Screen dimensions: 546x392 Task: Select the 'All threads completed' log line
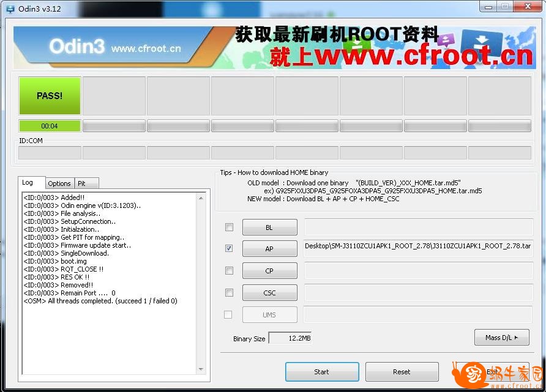click(100, 301)
